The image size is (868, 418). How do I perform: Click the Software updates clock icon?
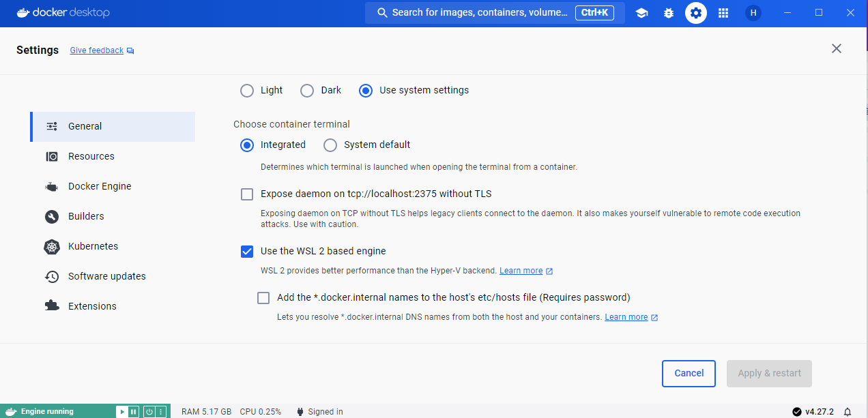pos(52,276)
